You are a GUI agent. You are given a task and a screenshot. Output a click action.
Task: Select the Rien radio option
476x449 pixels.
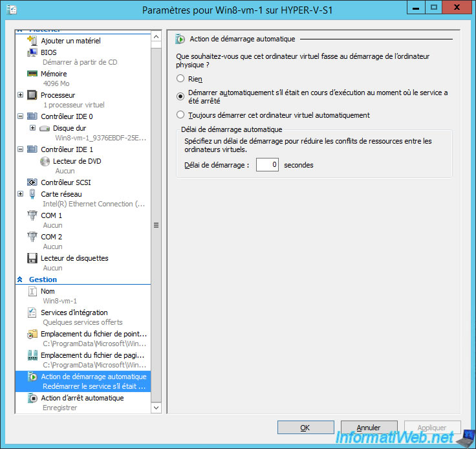coord(180,79)
